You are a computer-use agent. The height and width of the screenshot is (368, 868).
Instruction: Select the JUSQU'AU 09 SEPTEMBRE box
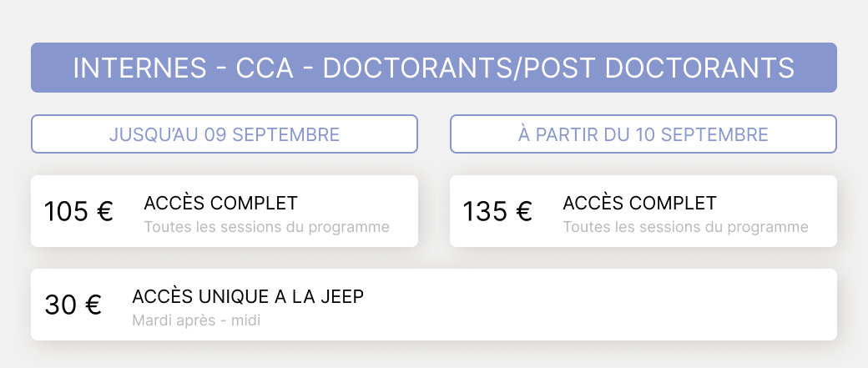point(224,134)
